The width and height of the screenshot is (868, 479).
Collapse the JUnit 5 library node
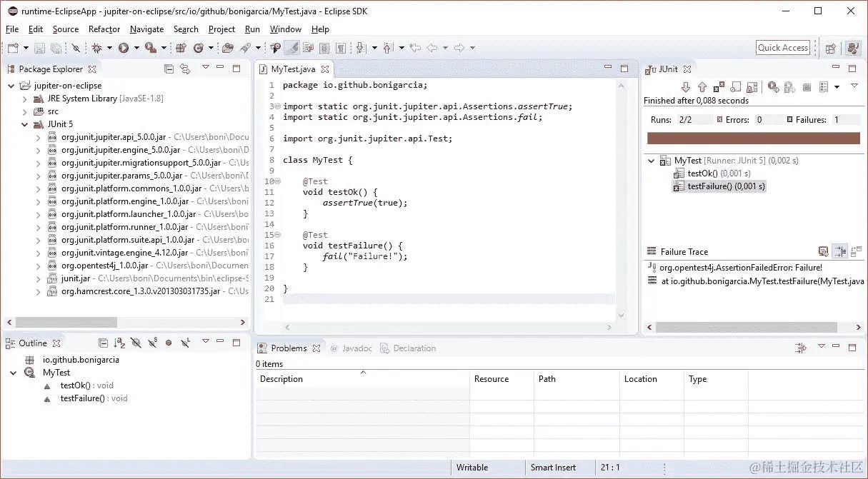[24, 124]
